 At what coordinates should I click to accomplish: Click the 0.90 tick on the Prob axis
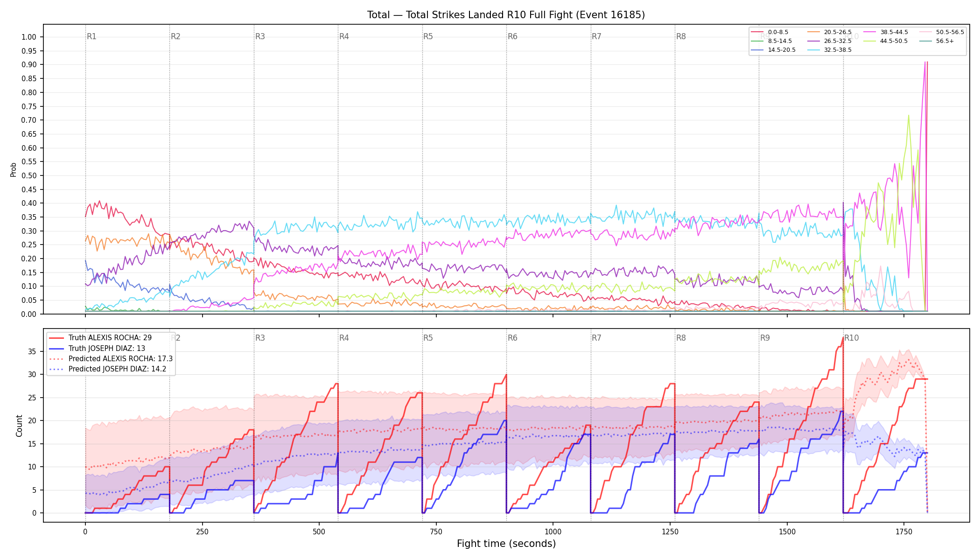pyautogui.click(x=29, y=65)
